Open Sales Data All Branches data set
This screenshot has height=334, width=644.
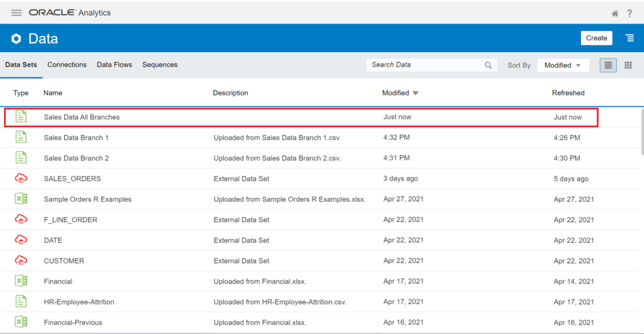pos(82,117)
